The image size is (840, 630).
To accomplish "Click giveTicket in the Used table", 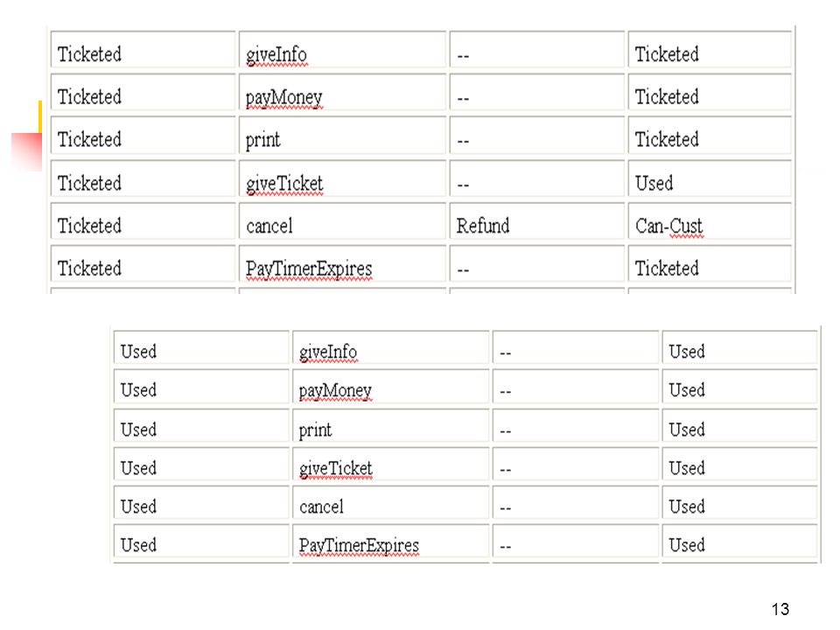I will click(x=336, y=468).
